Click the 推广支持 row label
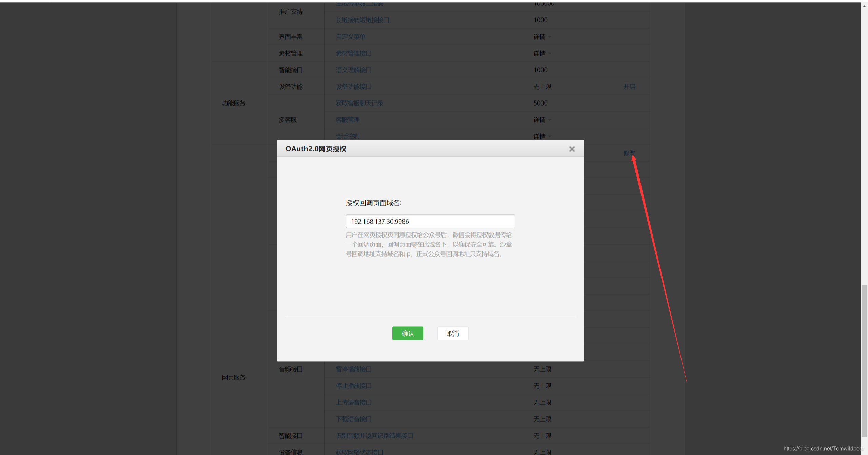The width and height of the screenshot is (868, 455). click(291, 12)
